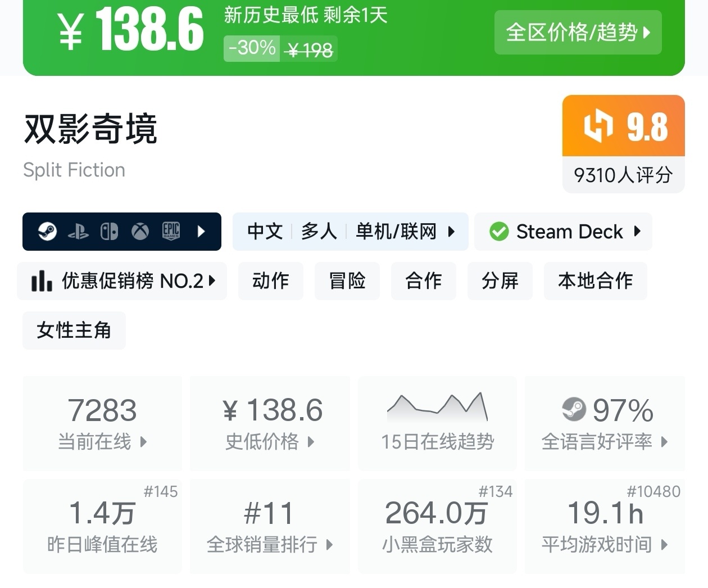Select the 女性主角 tag
This screenshot has width=708, height=588.
click(x=74, y=330)
